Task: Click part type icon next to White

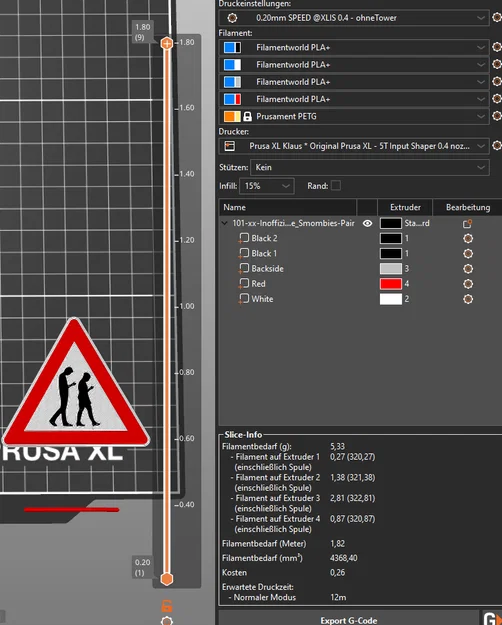Action: click(243, 299)
